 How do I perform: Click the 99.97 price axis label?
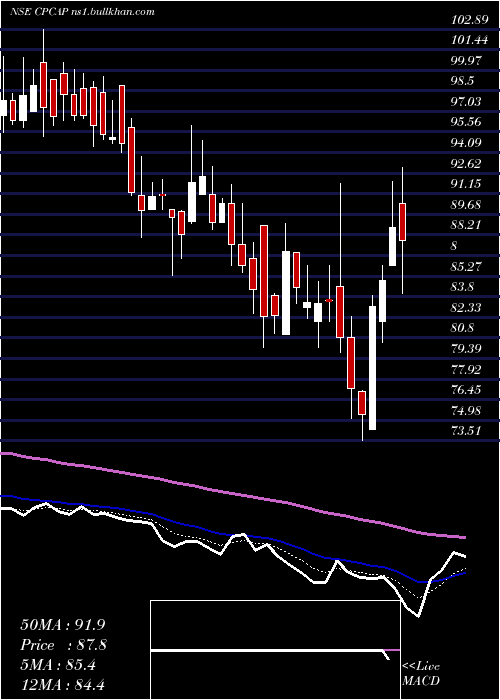[466, 61]
